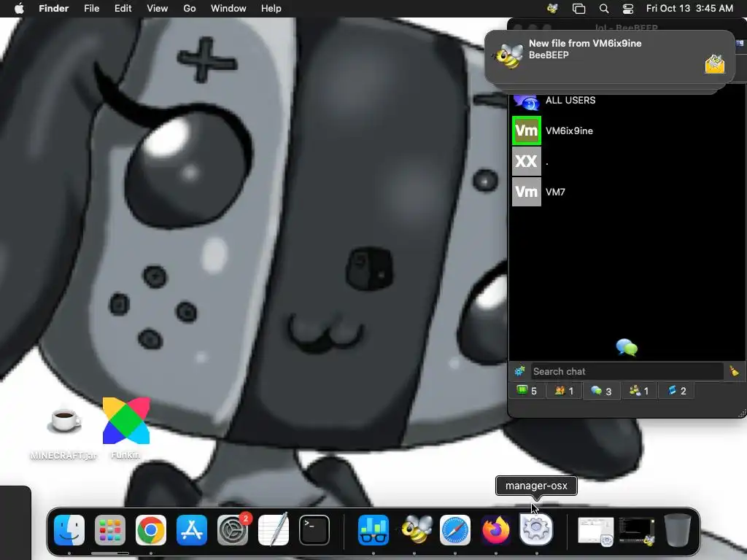Image resolution: width=747 pixels, height=560 pixels.
Task: Open Spotlight search in menu bar
Action: 603,8
